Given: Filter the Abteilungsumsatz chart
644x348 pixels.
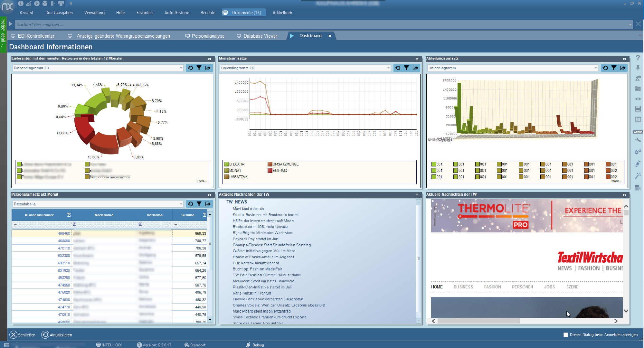Looking at the screenshot, I should coord(614,68).
